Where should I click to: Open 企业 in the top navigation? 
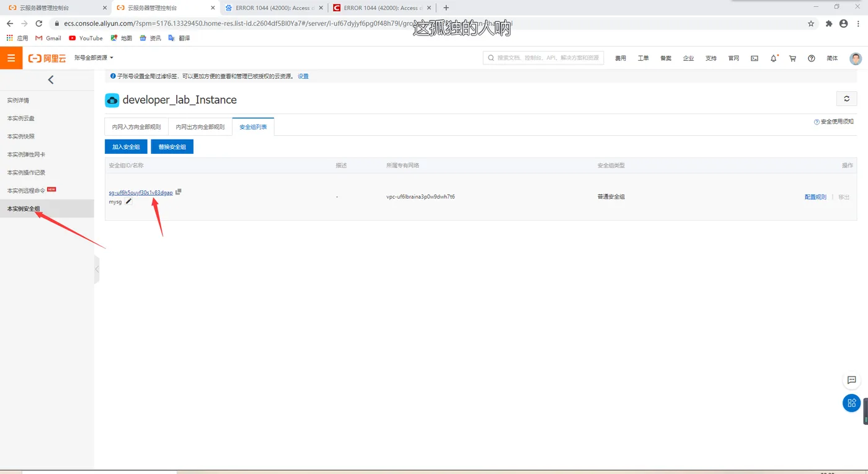point(688,58)
